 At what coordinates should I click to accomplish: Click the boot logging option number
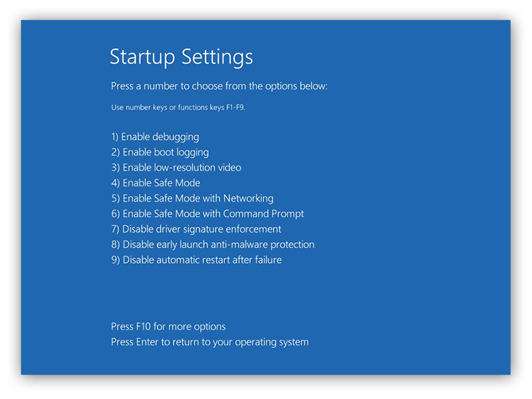pyautogui.click(x=114, y=152)
